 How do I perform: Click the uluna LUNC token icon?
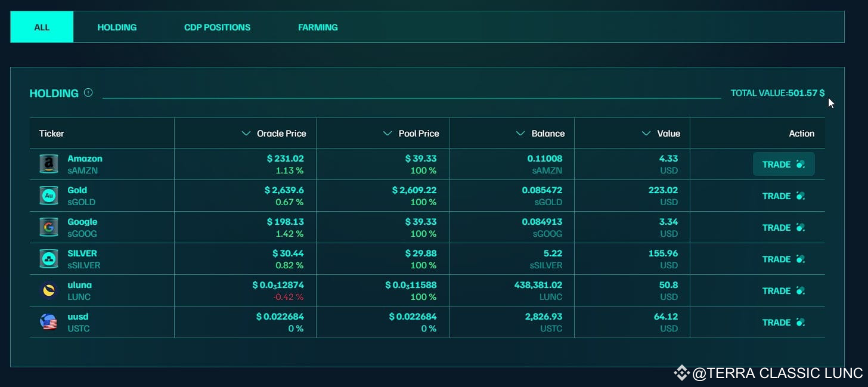coord(48,290)
